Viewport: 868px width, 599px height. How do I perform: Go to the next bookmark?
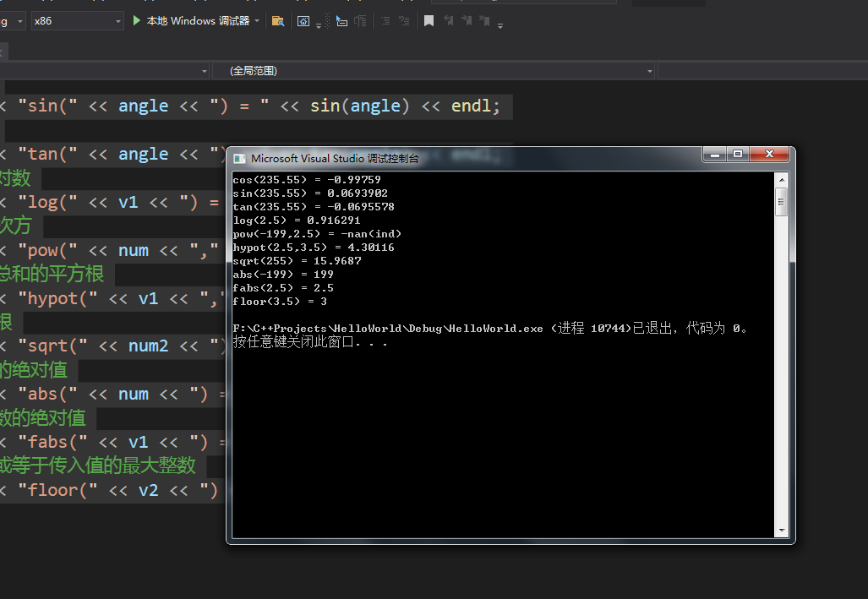[x=466, y=20]
